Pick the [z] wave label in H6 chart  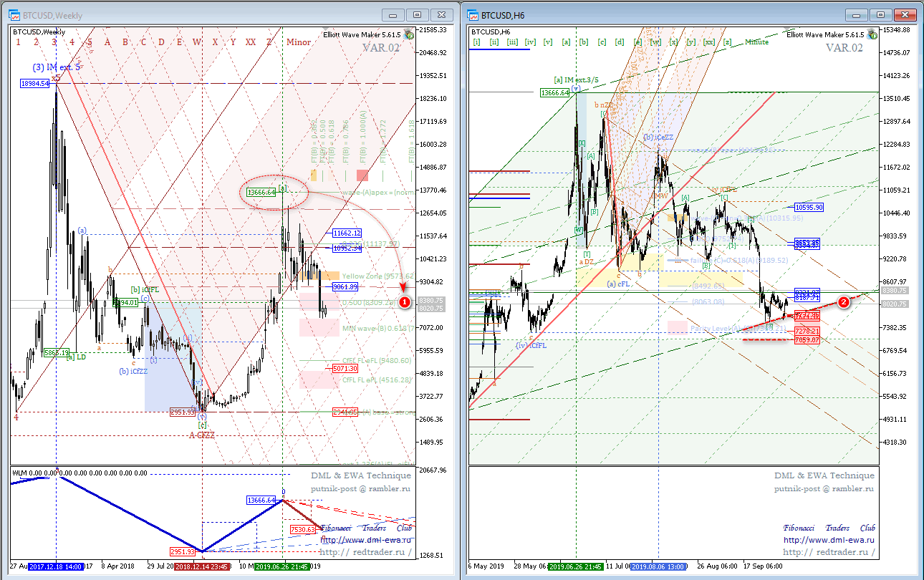pyautogui.click(x=726, y=42)
